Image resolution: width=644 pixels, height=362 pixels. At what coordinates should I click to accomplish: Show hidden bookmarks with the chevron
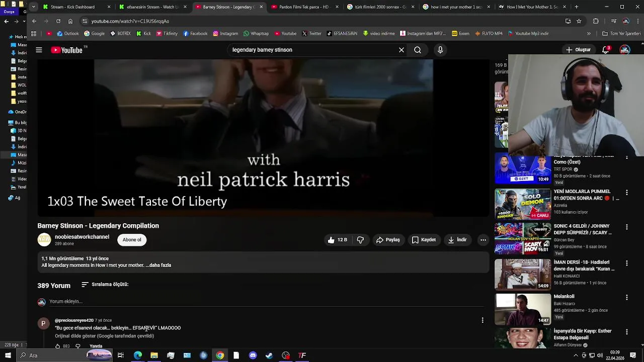589,34
